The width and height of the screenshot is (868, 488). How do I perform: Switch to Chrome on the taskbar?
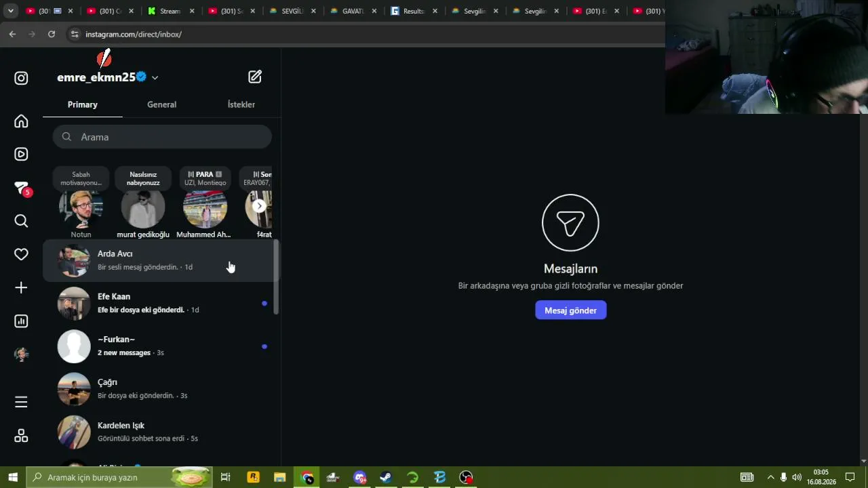click(307, 477)
